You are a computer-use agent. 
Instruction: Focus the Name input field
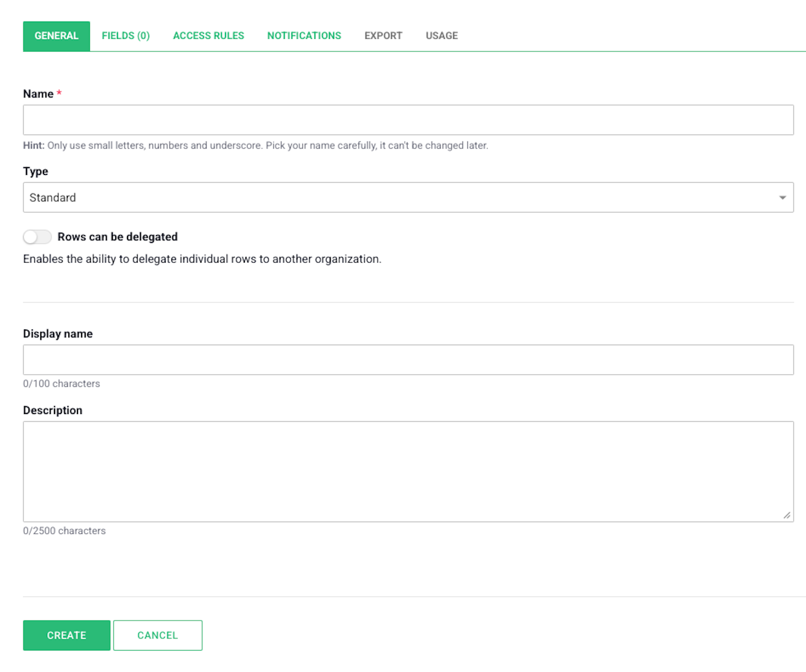[x=408, y=120]
